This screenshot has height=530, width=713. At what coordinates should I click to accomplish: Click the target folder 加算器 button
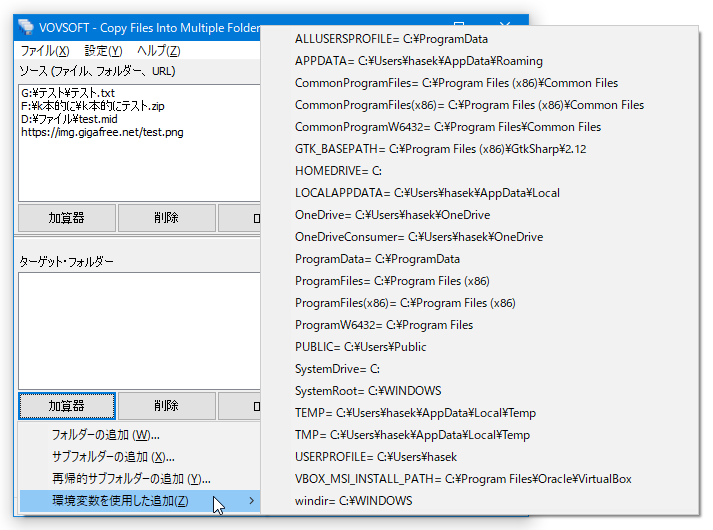tap(67, 406)
